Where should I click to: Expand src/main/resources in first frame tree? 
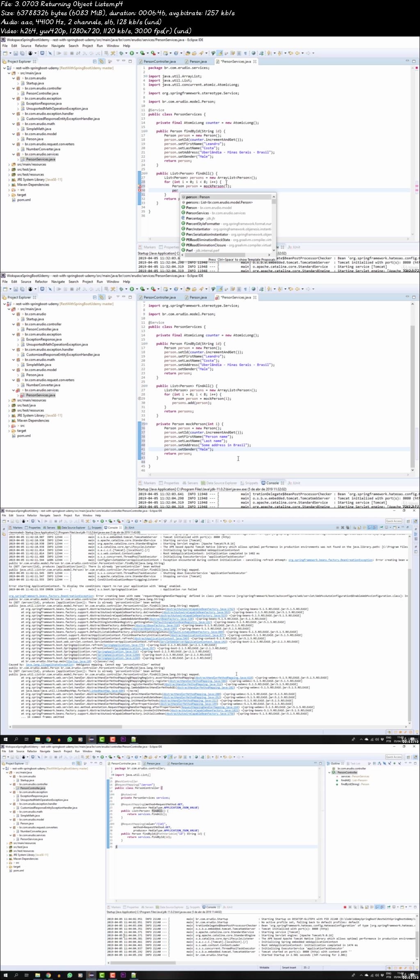(9, 164)
